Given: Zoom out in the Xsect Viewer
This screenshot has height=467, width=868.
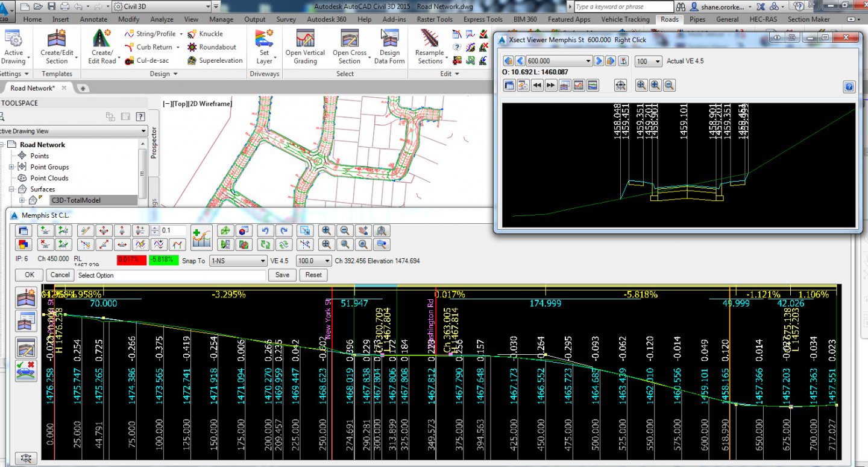Looking at the screenshot, I should pos(669,86).
